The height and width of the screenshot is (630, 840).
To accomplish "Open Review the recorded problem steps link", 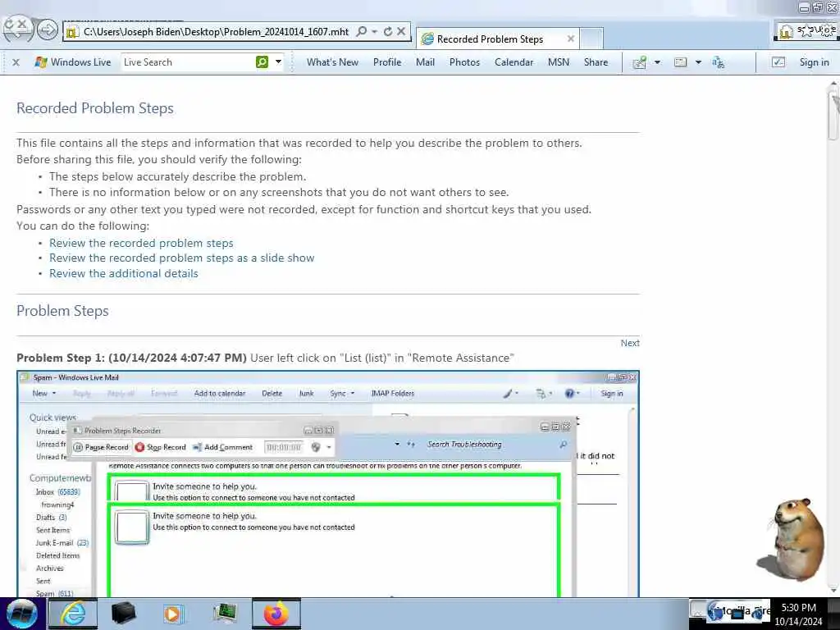I will [x=141, y=243].
